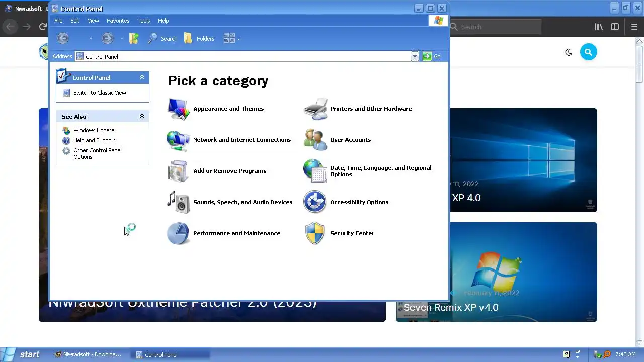
Task: Click the browser library icon
Action: [x=599, y=27]
